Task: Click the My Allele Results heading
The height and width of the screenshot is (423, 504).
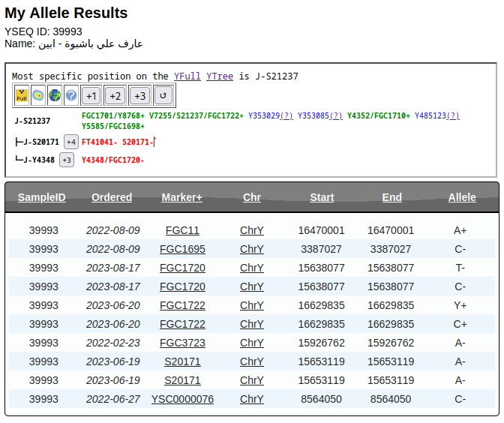Action: (x=66, y=13)
